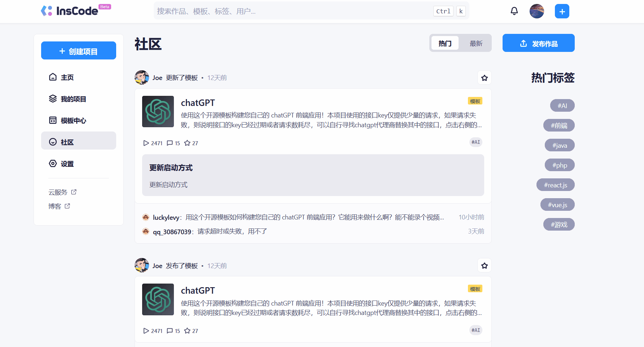The width and height of the screenshot is (644, 347).
Task: Open the user avatar menu
Action: [x=536, y=11]
